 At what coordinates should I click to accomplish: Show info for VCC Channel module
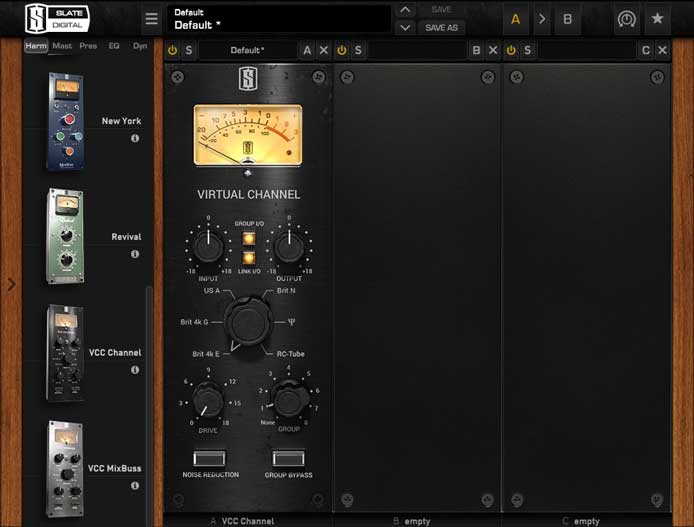point(135,370)
